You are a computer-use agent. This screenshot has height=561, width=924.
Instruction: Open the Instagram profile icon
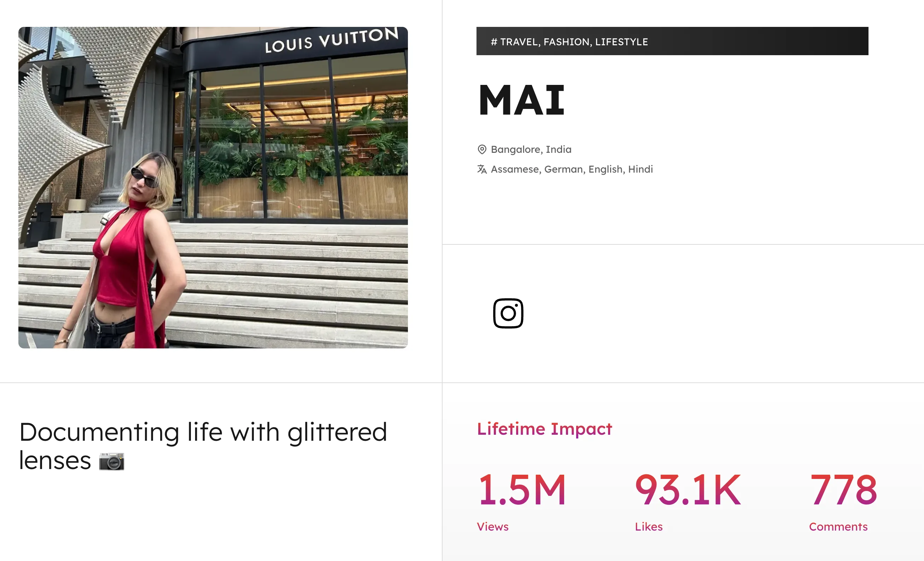tap(508, 313)
